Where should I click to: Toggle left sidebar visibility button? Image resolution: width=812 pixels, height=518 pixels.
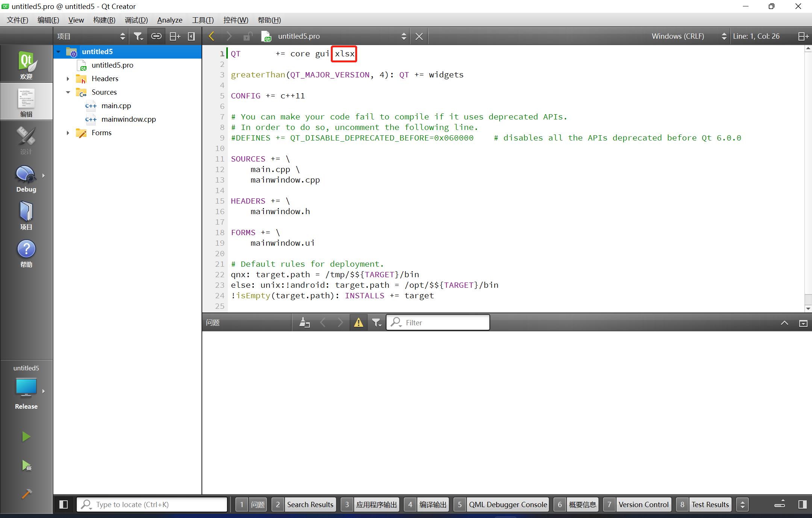coord(64,504)
